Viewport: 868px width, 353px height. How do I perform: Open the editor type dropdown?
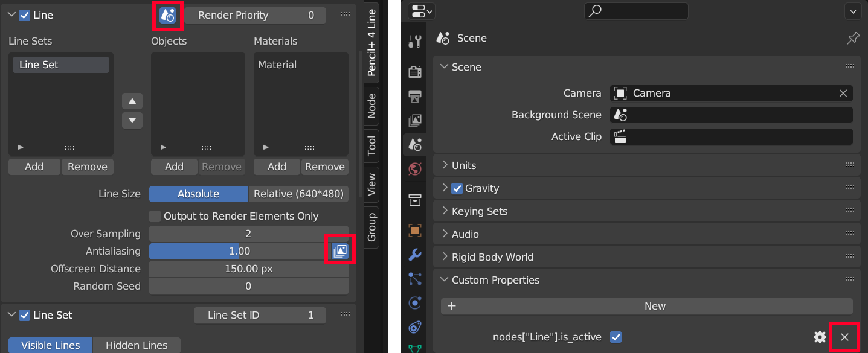tap(422, 11)
